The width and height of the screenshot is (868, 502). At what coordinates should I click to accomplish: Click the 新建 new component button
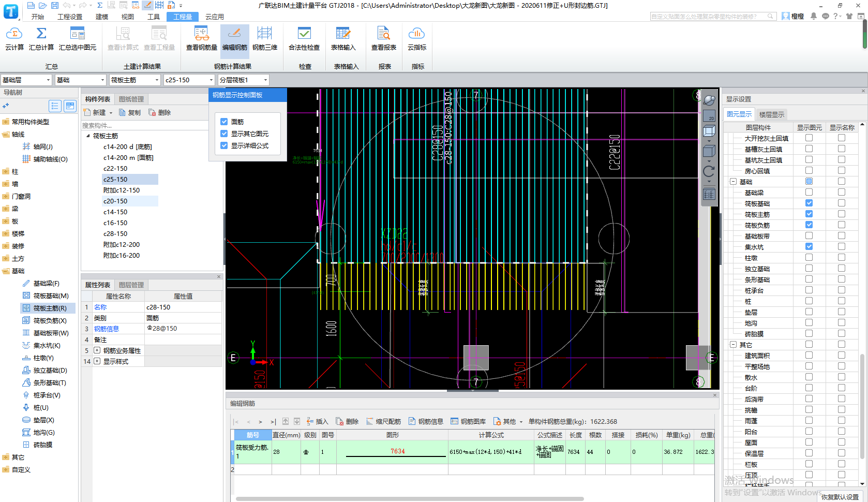(98, 112)
